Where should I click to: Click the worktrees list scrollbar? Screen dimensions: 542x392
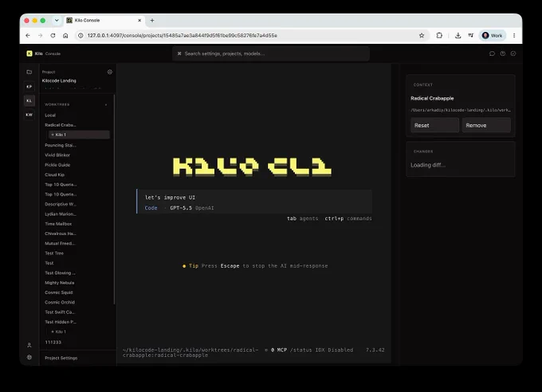pos(114,199)
